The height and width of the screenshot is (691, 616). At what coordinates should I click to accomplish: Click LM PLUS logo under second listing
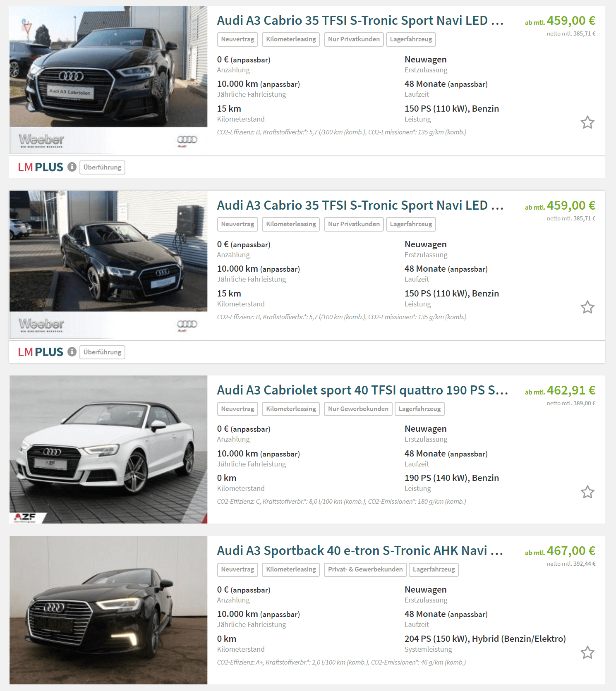pos(41,352)
